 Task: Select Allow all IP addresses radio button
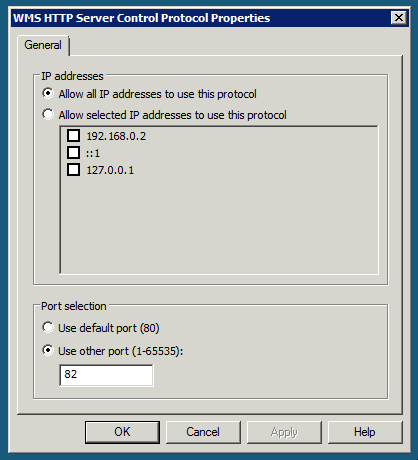pyautogui.click(x=48, y=93)
